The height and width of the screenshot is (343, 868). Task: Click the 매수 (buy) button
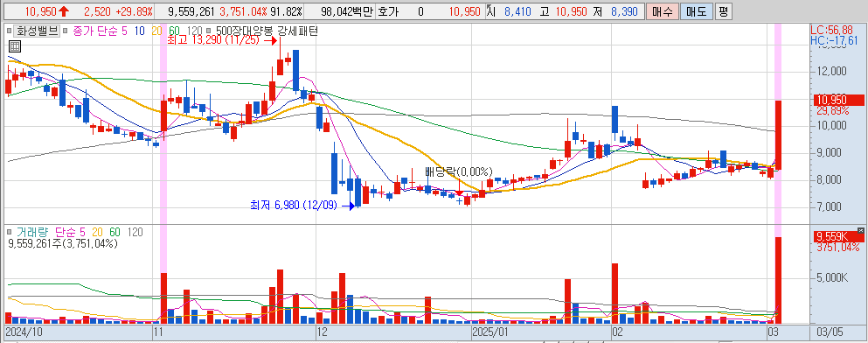click(662, 11)
